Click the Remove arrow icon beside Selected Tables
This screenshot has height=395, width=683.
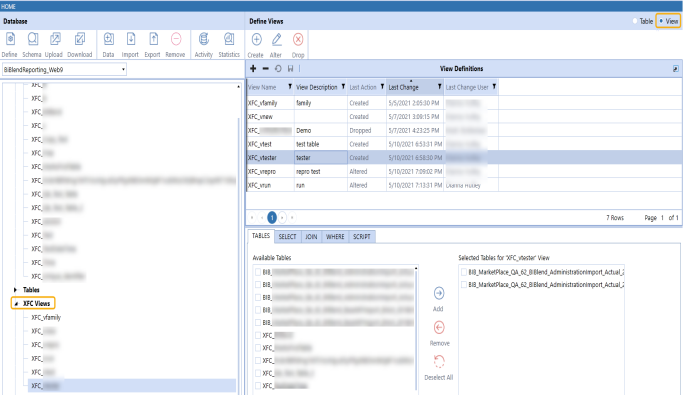click(439, 327)
